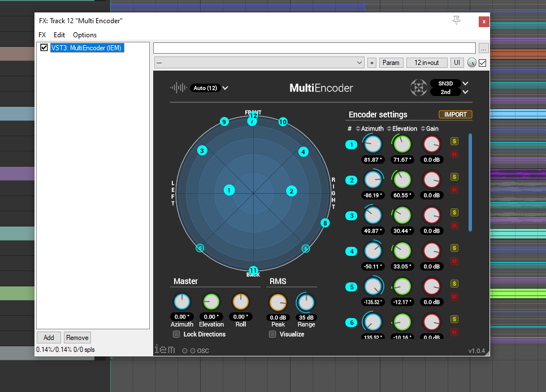Viewport: 546px width, 392px height.
Task: Mute encoder 3
Action: click(x=454, y=225)
